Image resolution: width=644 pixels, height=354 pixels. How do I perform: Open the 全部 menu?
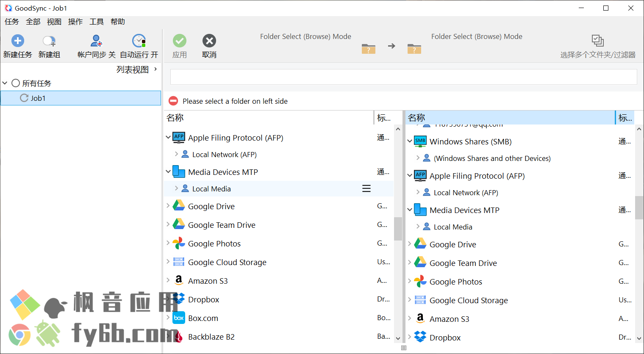click(33, 22)
